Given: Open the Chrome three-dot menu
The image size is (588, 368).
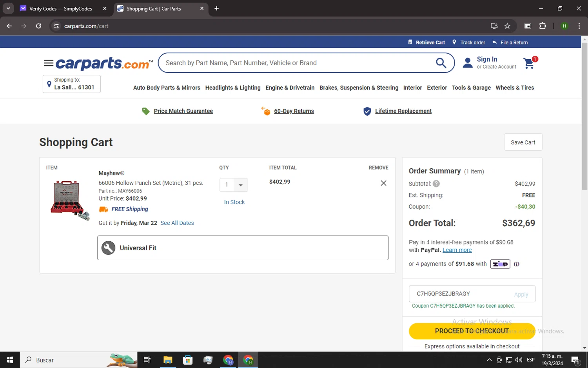Looking at the screenshot, I should point(579,26).
